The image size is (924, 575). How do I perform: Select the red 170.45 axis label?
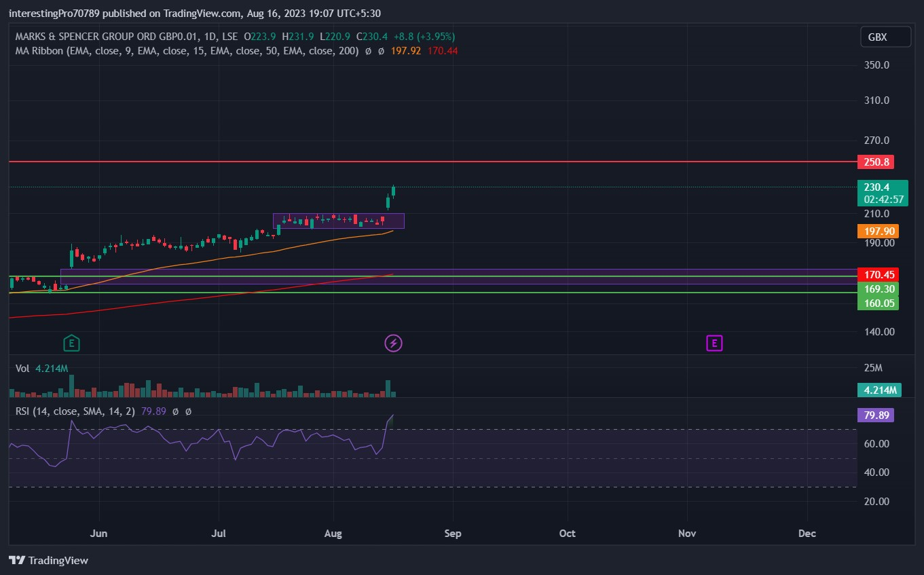pyautogui.click(x=879, y=274)
